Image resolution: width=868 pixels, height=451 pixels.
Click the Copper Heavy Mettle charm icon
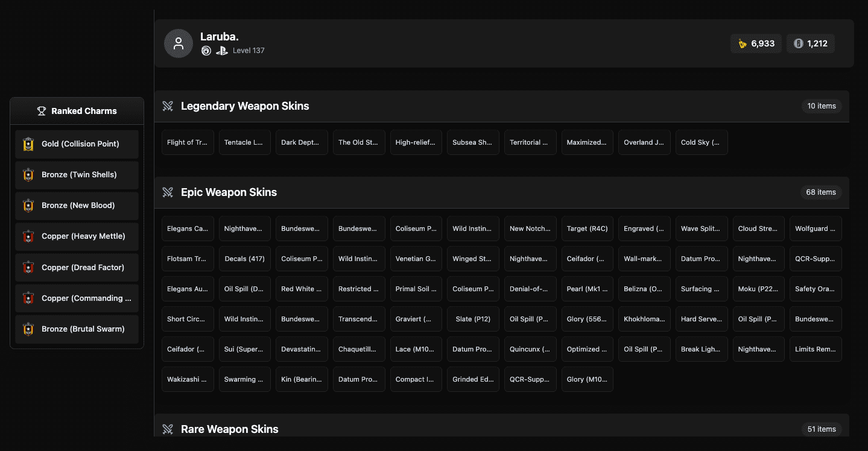(x=28, y=236)
